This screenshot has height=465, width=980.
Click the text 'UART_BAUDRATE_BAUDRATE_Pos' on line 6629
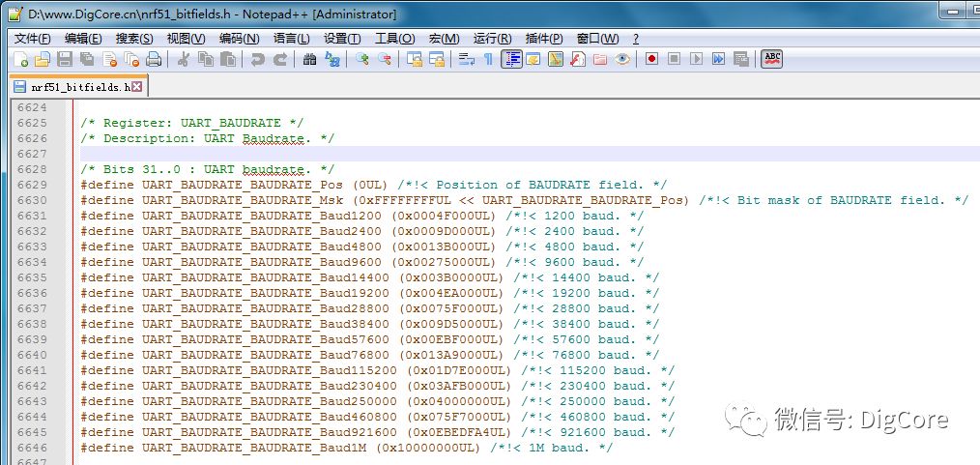point(244,185)
